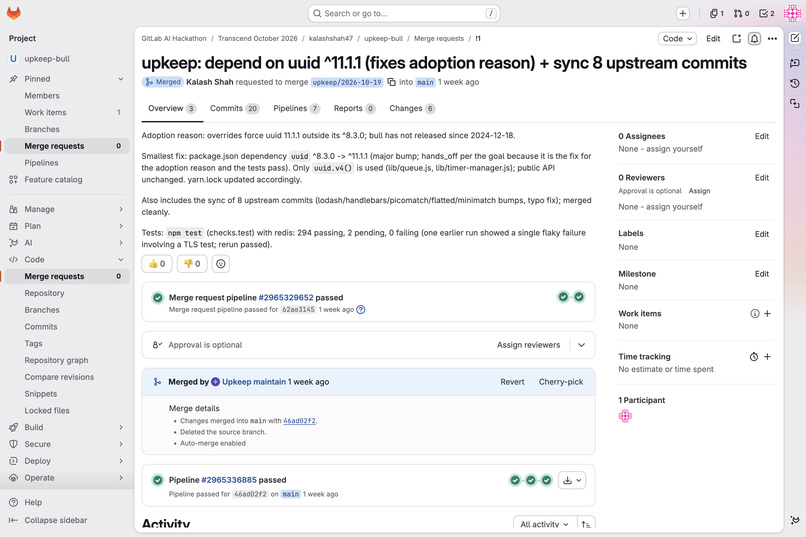Switch to the Overview tab
Viewport: 806px width, 537px height.
tap(172, 108)
